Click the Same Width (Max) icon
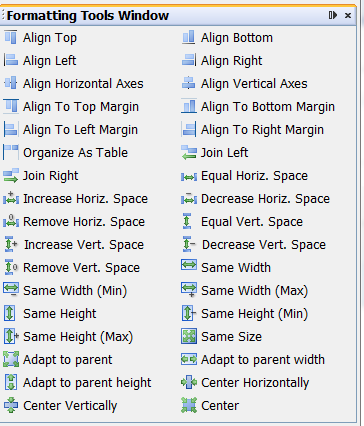364x426 pixels. tap(189, 289)
